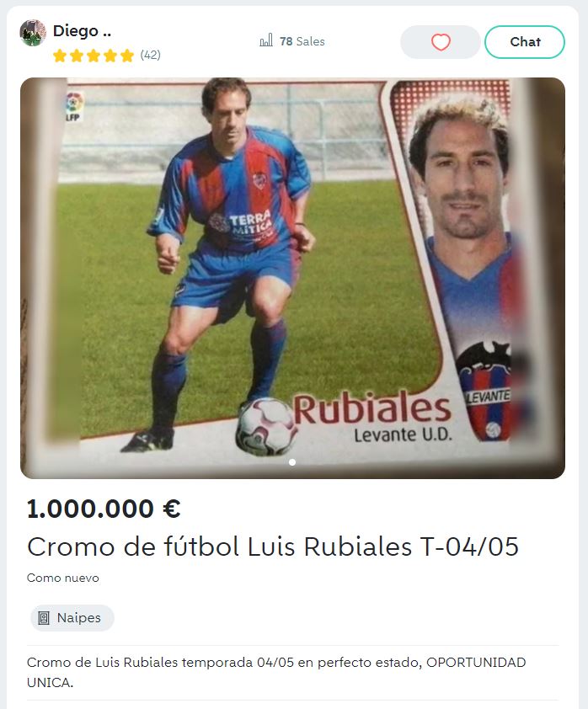Start a conversation with the Chat button
Image resolution: width=588 pixels, height=709 pixels.
pyautogui.click(x=525, y=42)
